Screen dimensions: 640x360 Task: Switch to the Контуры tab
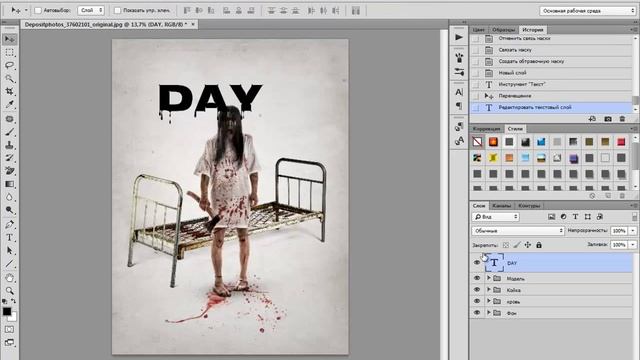(529, 206)
